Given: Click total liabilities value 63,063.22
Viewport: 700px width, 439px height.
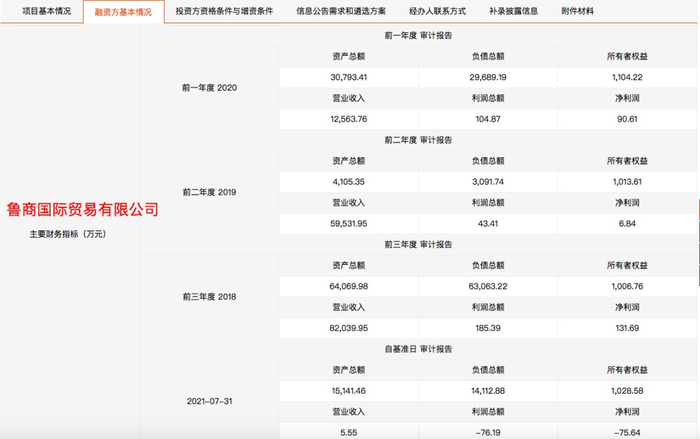Looking at the screenshot, I should coord(488,286).
